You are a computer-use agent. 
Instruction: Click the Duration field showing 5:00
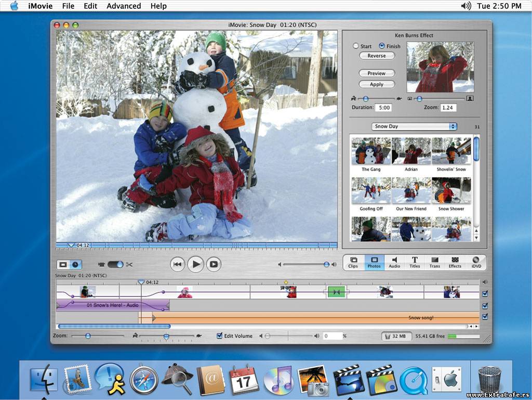384,108
